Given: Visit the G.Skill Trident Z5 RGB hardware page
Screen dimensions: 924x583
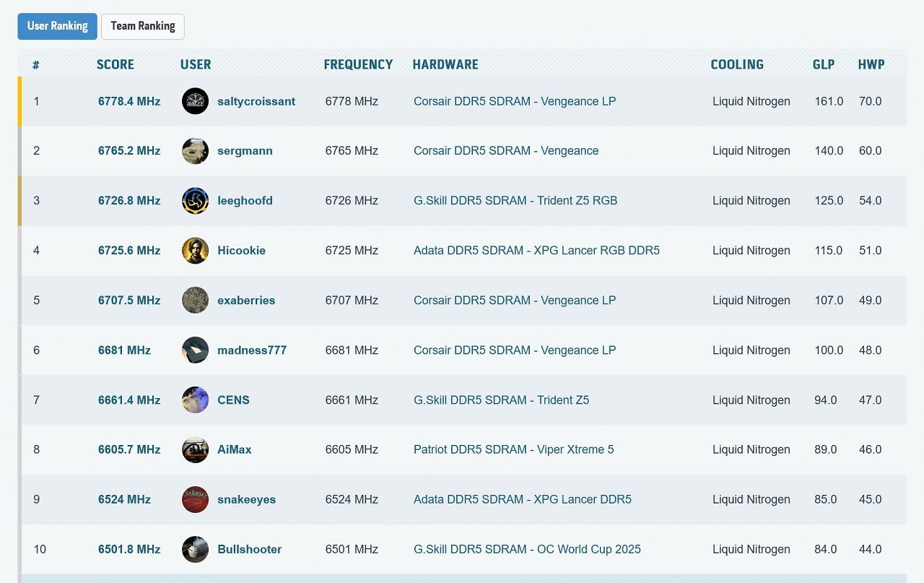Looking at the screenshot, I should click(x=515, y=201).
